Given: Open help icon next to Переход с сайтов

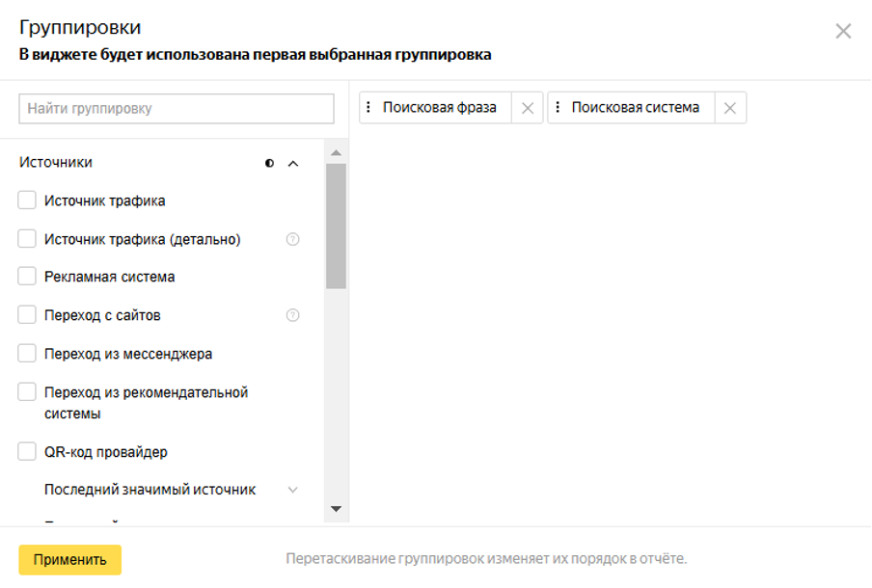Looking at the screenshot, I should point(293,315).
